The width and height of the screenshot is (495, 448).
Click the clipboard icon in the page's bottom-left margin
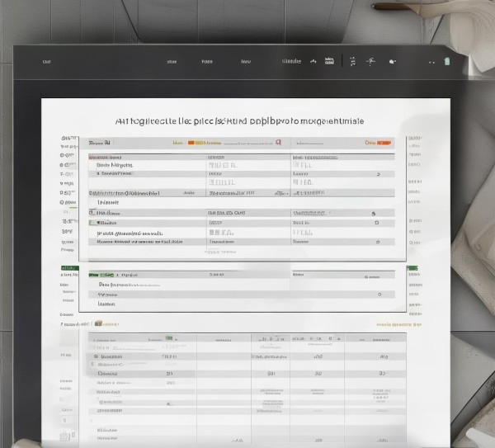point(64,436)
